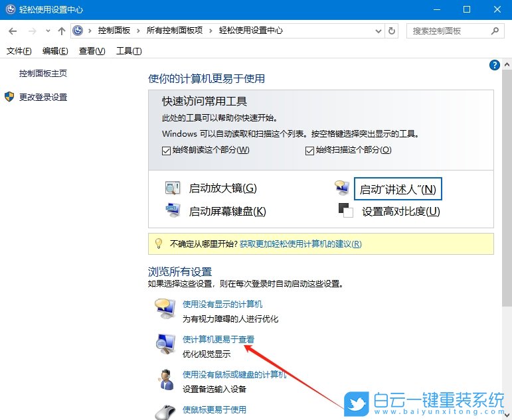Go to 控制面板主页

43,74
